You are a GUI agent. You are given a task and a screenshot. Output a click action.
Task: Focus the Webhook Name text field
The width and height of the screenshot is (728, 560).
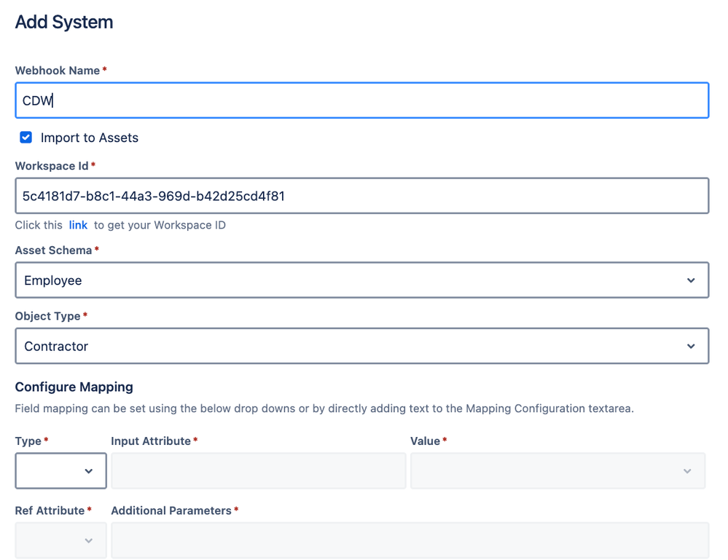coord(361,100)
